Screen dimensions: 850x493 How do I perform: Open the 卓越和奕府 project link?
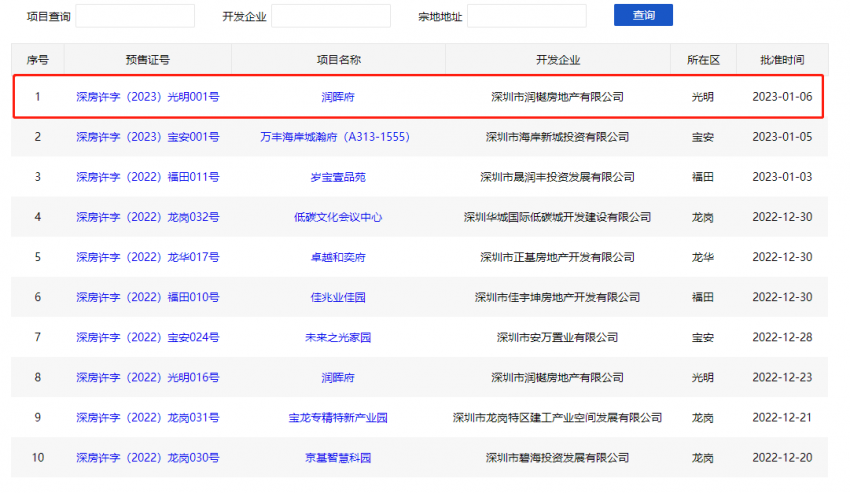(338, 258)
